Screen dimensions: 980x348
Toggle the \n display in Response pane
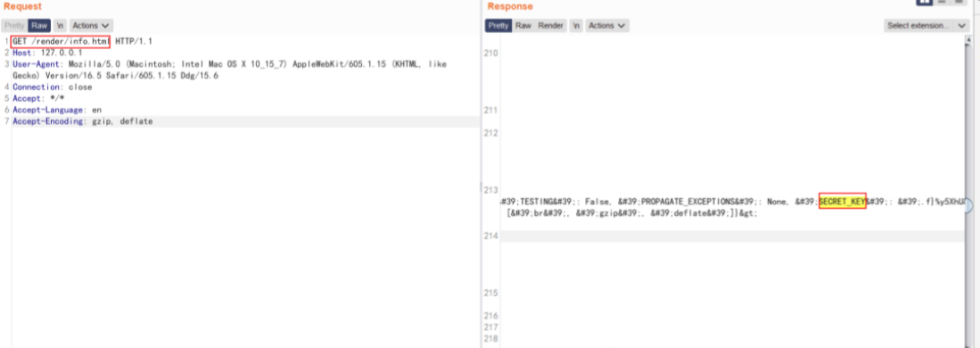[576, 26]
